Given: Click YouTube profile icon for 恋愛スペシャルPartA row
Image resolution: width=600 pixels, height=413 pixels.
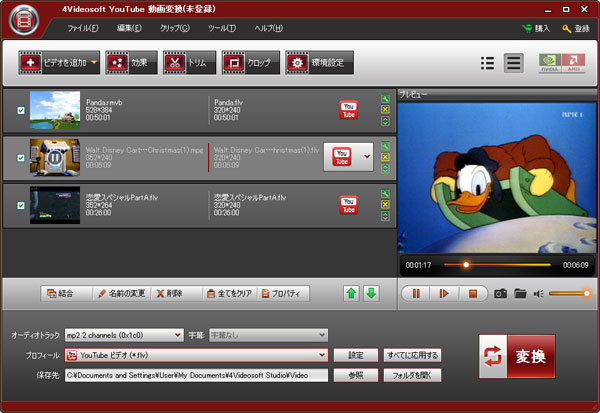Looking at the screenshot, I should point(349,205).
